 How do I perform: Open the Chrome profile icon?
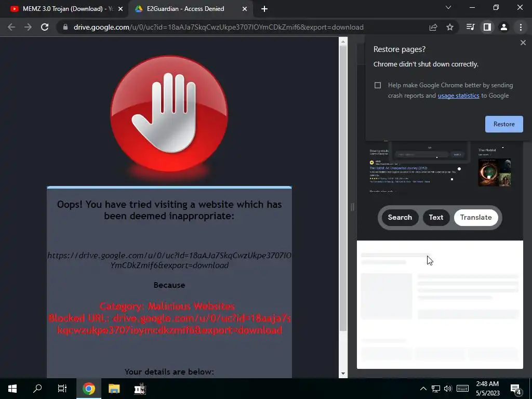click(504, 27)
